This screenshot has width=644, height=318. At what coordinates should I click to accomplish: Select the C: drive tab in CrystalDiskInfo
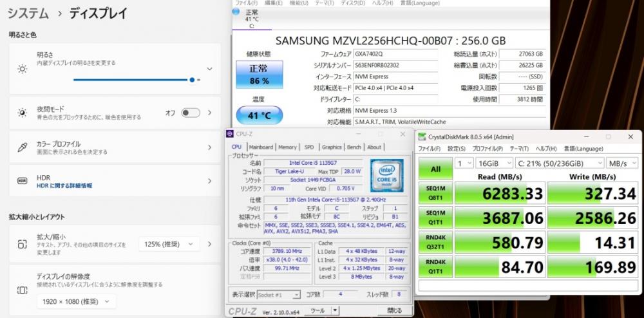[251, 19]
